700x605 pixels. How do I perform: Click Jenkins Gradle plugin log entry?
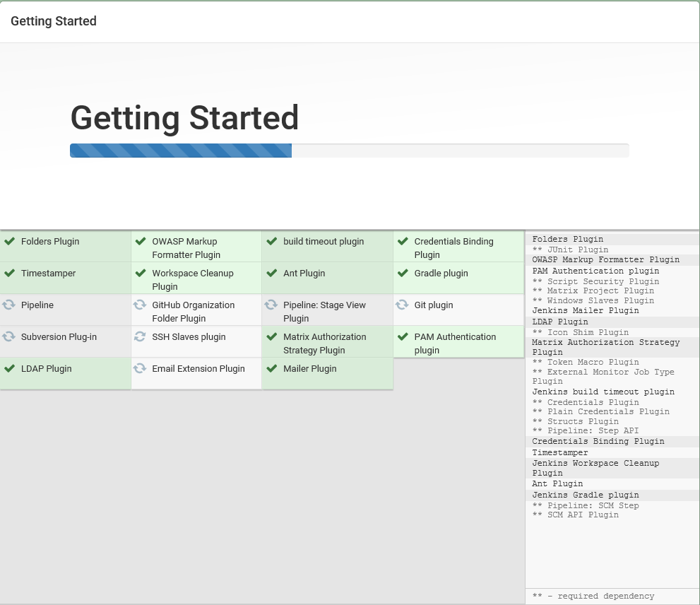pos(586,495)
